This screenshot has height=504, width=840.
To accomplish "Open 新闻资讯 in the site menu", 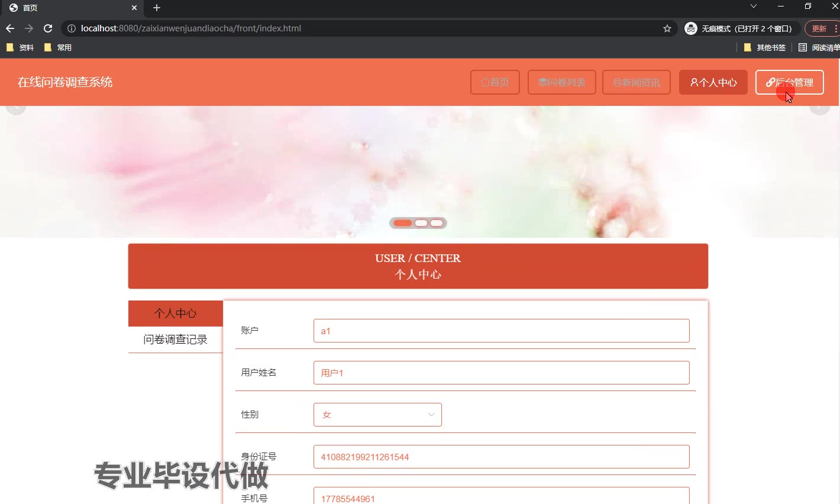I will [x=637, y=82].
